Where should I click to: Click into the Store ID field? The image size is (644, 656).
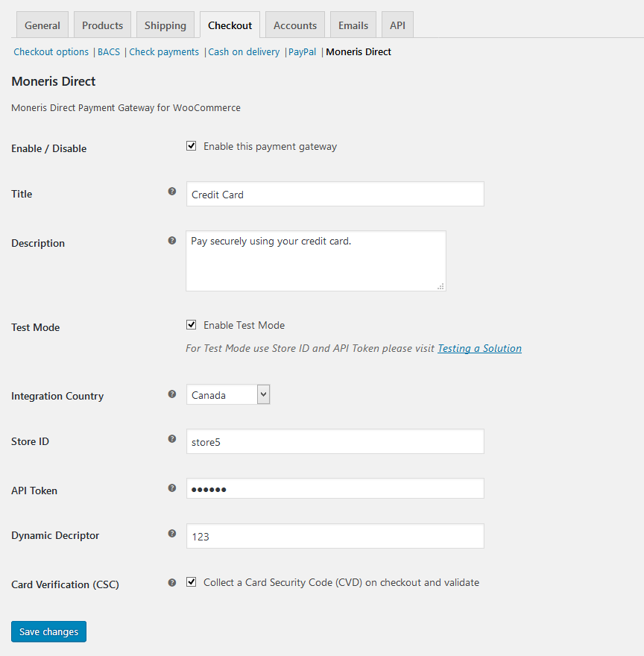tap(335, 441)
